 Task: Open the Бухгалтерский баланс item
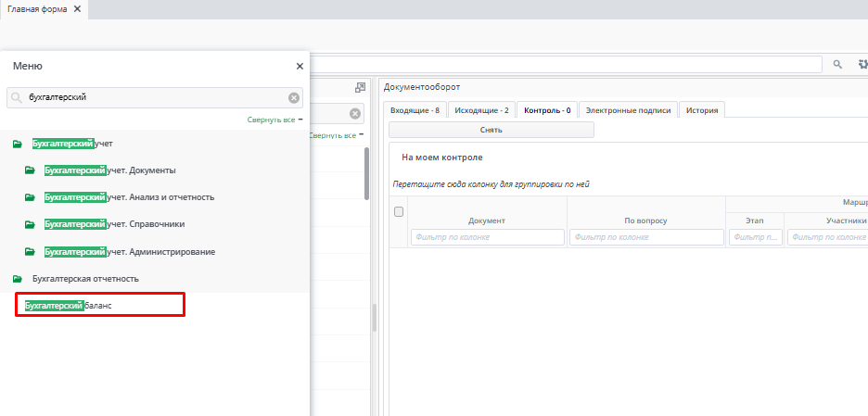(69, 305)
